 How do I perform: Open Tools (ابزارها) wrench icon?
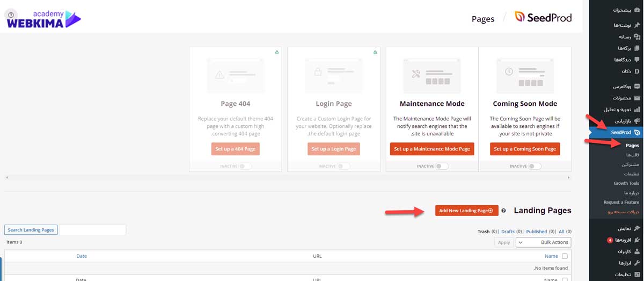coord(636,263)
